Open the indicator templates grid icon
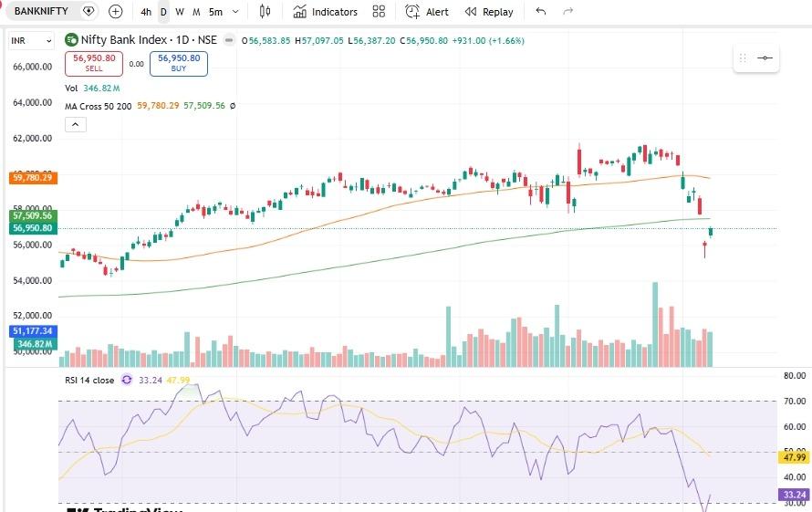 pyautogui.click(x=379, y=11)
